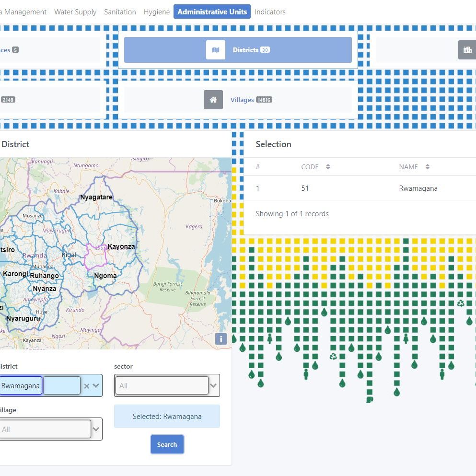The width and height of the screenshot is (476, 476).
Task: Sort the table by NAME column
Action: [x=427, y=167]
